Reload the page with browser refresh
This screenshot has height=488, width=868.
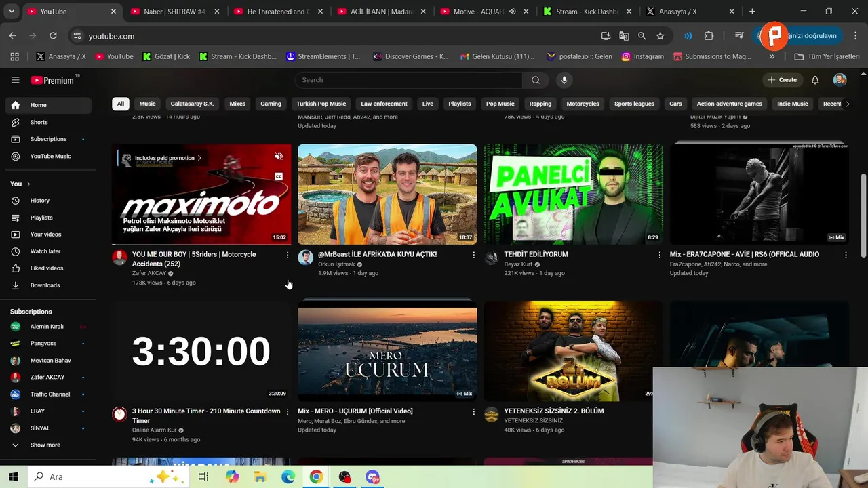click(53, 36)
